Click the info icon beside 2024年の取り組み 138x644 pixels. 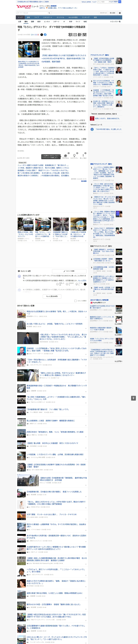92,129
